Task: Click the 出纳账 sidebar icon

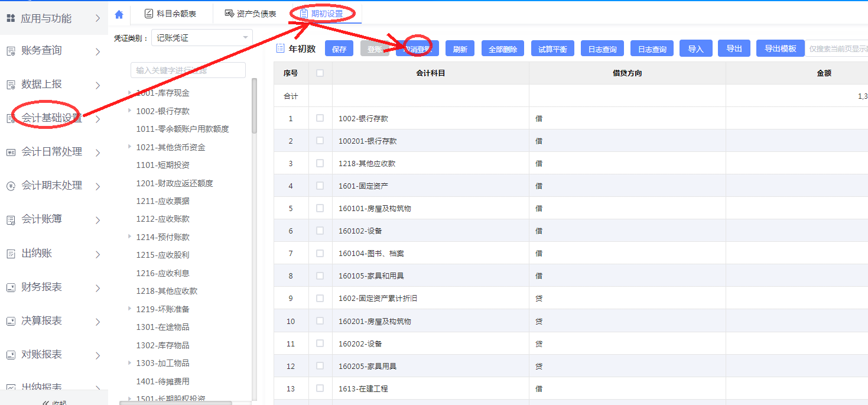Action: (x=11, y=254)
